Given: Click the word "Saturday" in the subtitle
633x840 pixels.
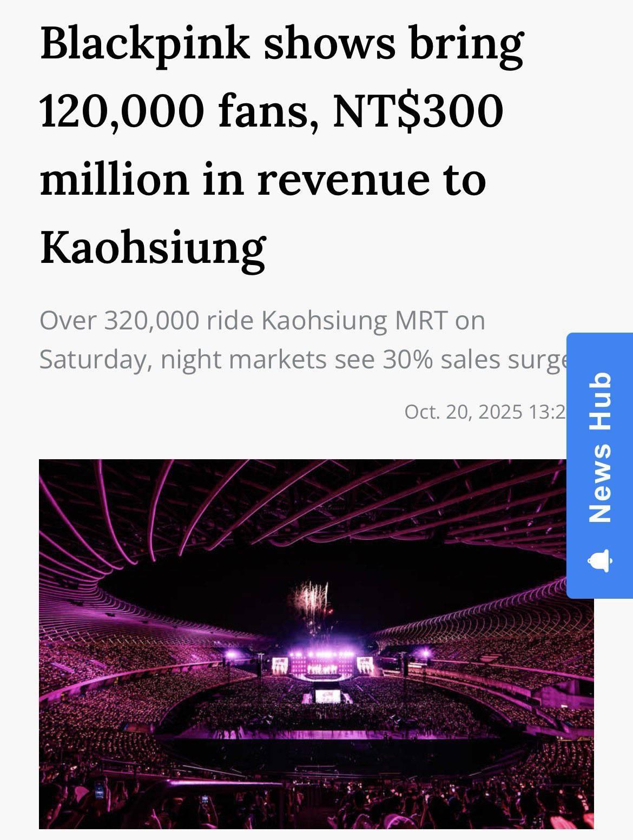Looking at the screenshot, I should [x=92, y=360].
